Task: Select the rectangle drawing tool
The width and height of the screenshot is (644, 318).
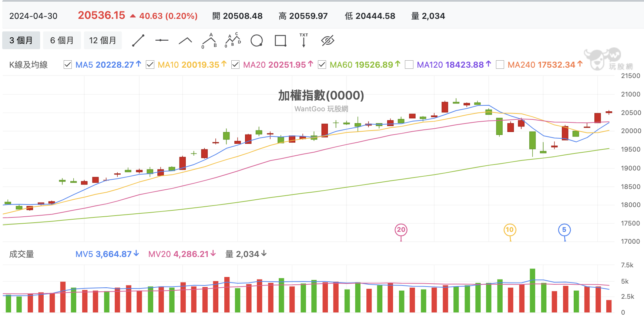Action: (x=281, y=41)
